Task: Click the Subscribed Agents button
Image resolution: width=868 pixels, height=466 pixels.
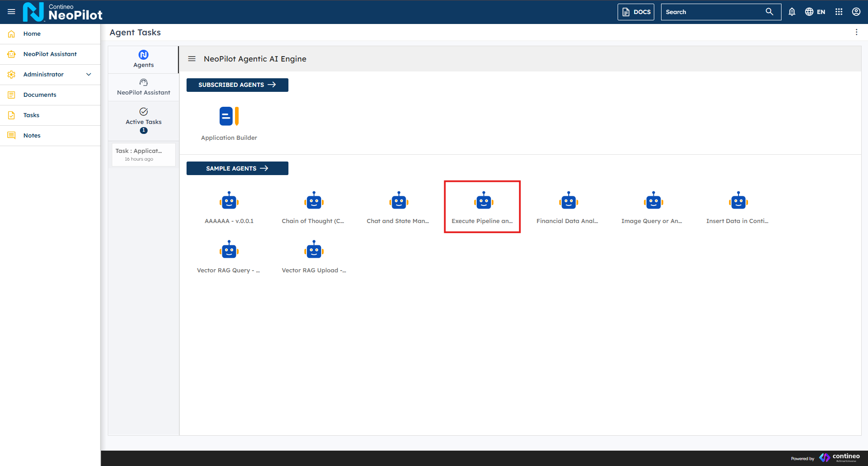Action: (x=237, y=85)
